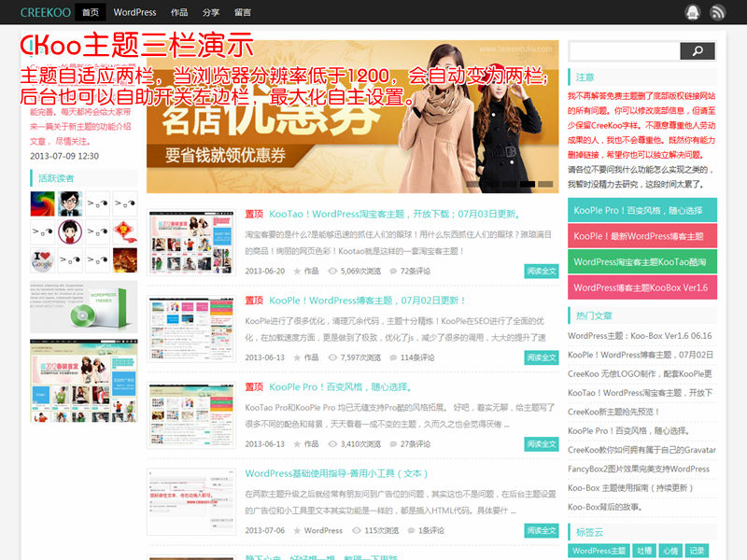The image size is (747, 560).
Task: Open the I love Google avatar
Action: click(x=42, y=260)
